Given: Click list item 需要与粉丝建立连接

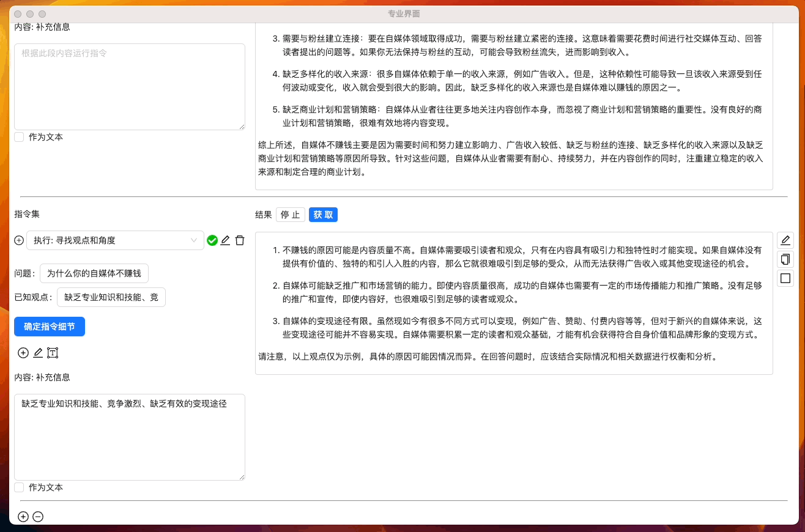Looking at the screenshot, I should click(522, 45).
